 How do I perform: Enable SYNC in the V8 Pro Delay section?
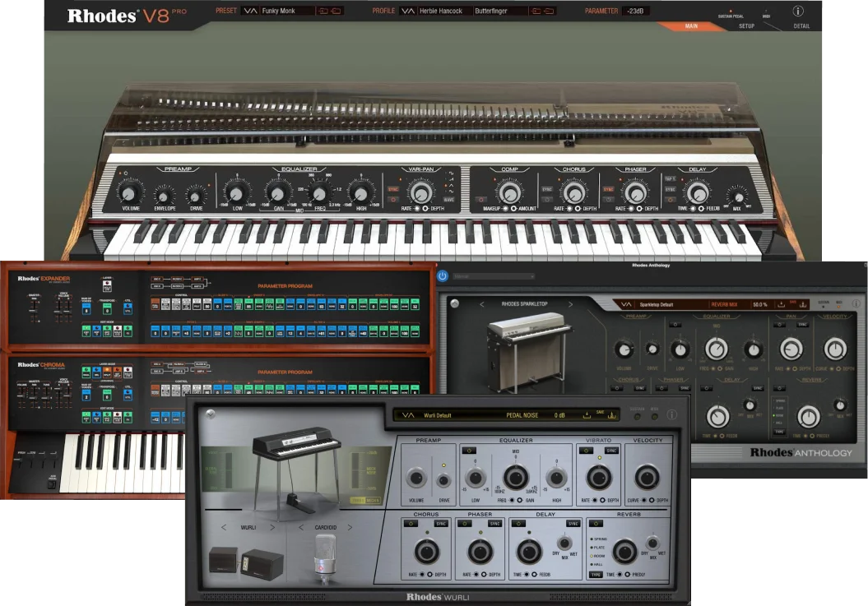point(671,188)
